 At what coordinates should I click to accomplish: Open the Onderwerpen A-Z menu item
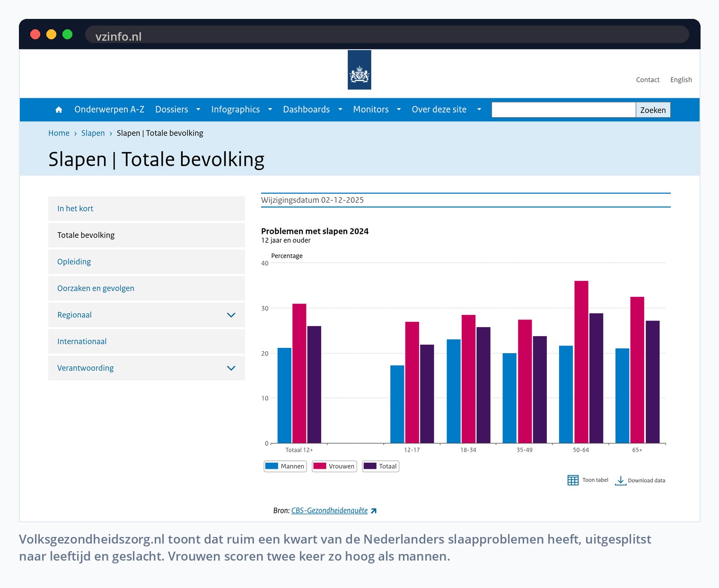point(109,110)
